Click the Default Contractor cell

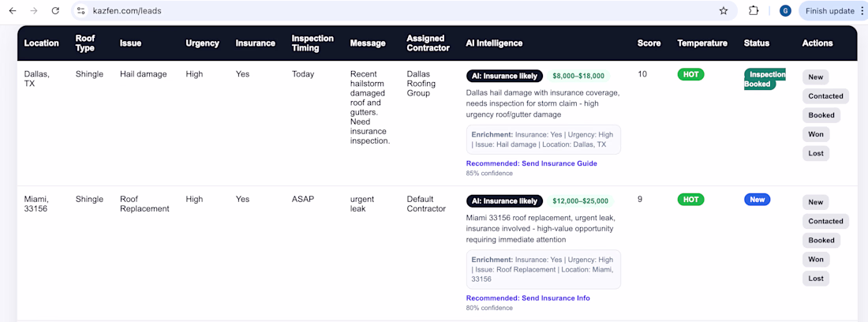tap(426, 204)
